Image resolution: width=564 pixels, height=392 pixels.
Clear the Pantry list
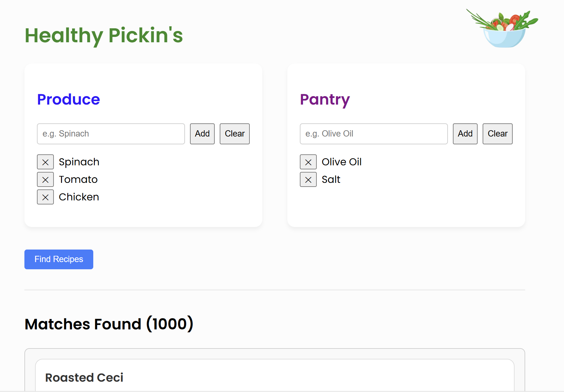[498, 134]
